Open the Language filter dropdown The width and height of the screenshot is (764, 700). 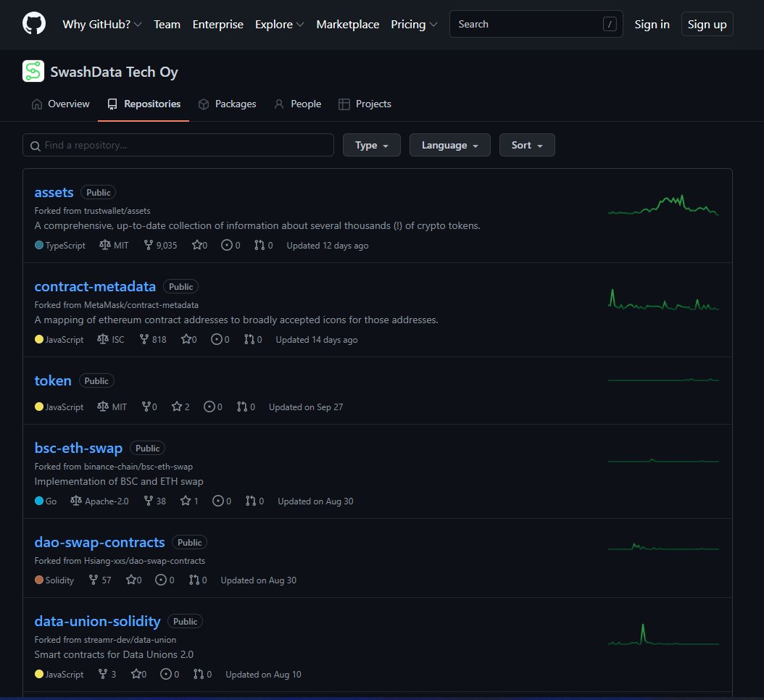click(449, 145)
